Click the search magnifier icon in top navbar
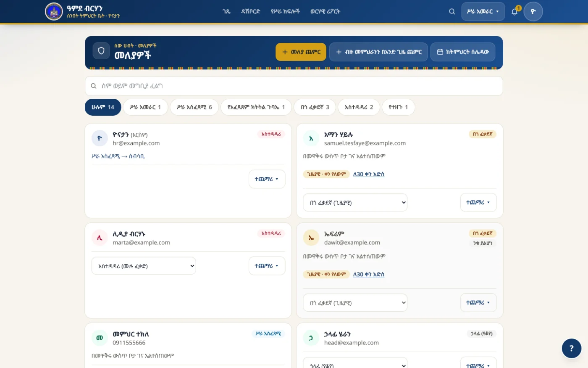The image size is (588, 368). tap(452, 11)
